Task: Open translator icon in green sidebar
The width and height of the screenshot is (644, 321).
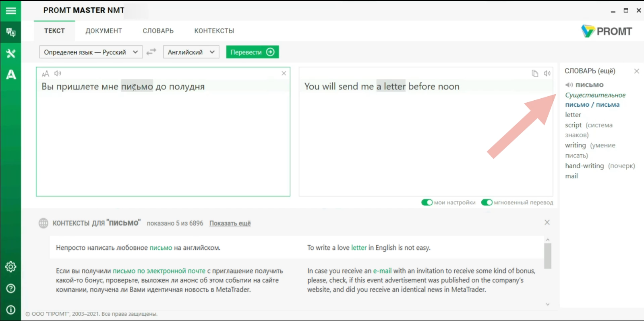Action: 11,32
